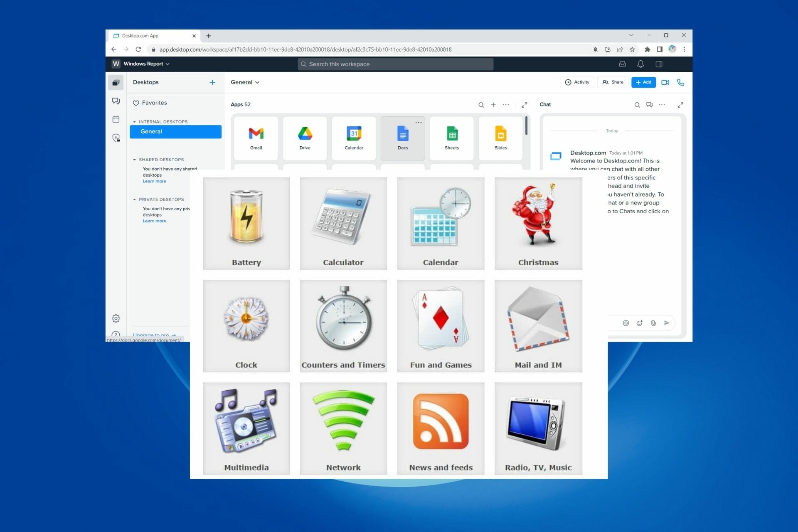Click the Favorites heart toggle
This screenshot has width=798, height=532.
[135, 102]
